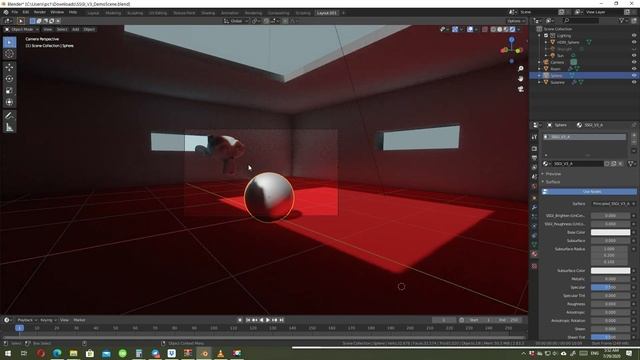Image resolution: width=640 pixels, height=360 pixels.
Task: Pick the Measure ruler tool
Action: coord(9,127)
